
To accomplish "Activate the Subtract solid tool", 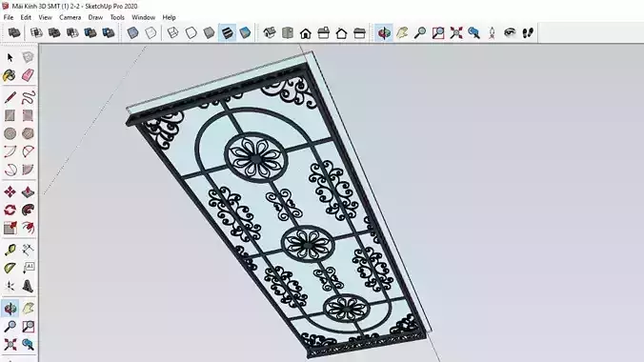I will (72, 32).
